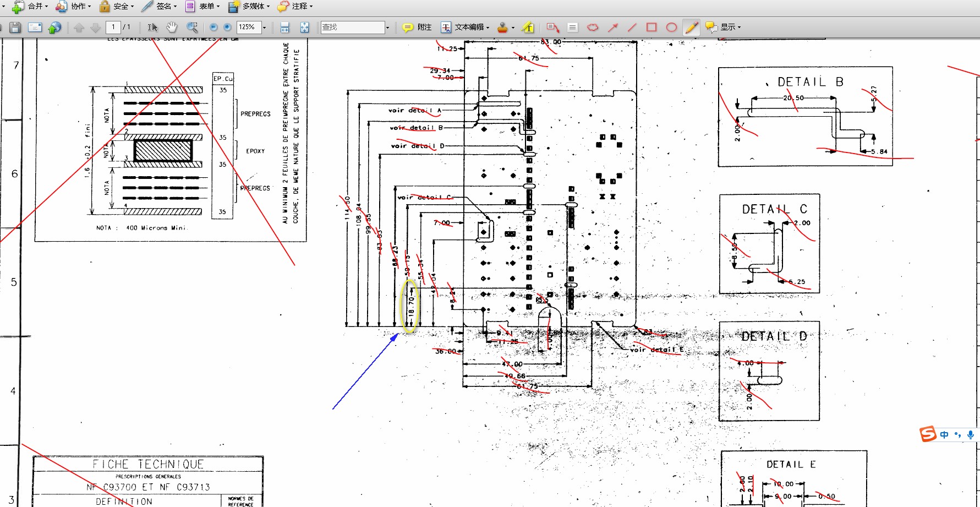This screenshot has width=980, height=507.
Task: Click the upload globe icon
Action: [54, 27]
